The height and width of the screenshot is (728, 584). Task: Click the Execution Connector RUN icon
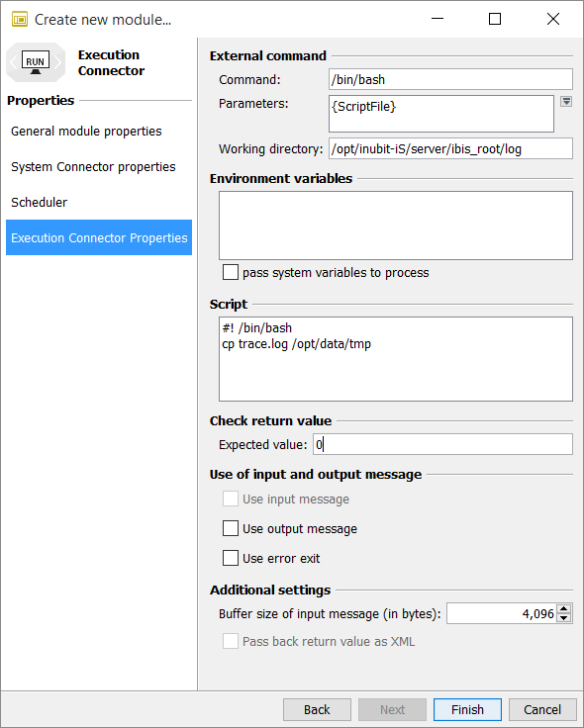36,62
